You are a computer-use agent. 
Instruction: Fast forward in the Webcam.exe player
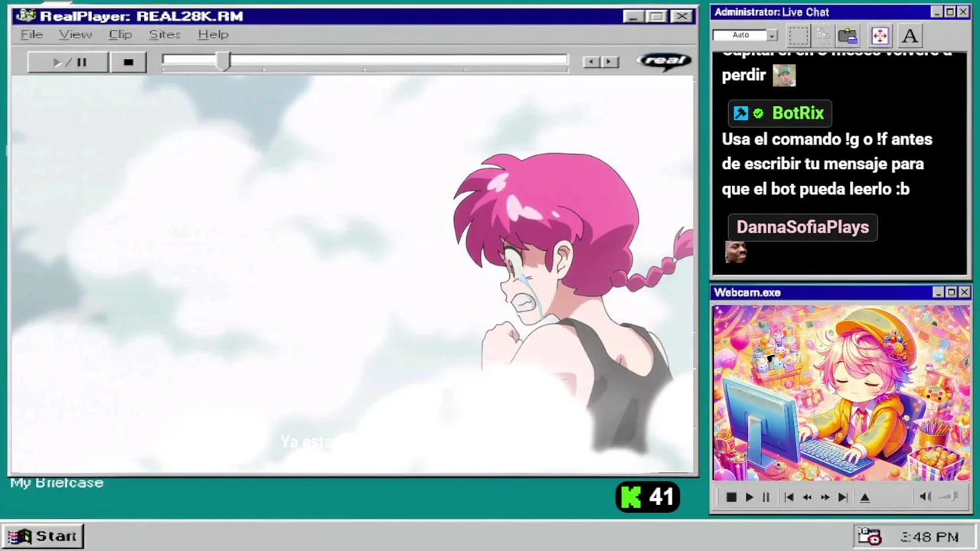[825, 497]
